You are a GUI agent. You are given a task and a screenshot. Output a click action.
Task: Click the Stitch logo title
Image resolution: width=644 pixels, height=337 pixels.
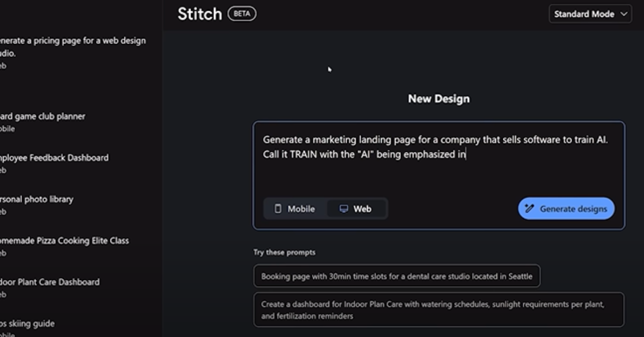coord(200,14)
